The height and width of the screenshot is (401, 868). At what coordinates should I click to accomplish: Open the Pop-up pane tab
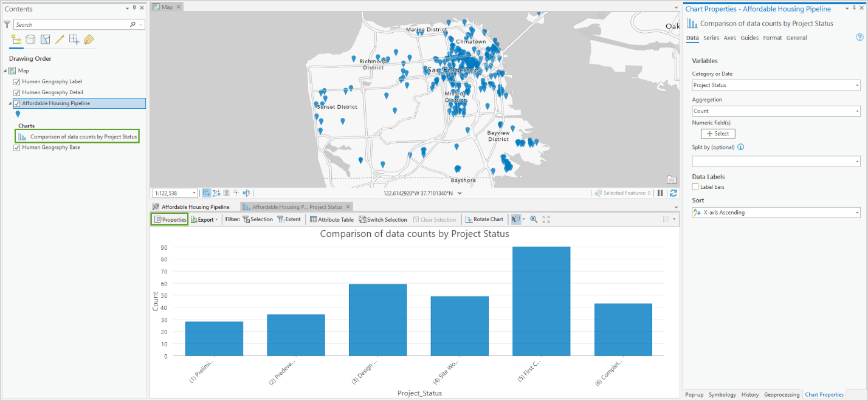[x=694, y=395]
